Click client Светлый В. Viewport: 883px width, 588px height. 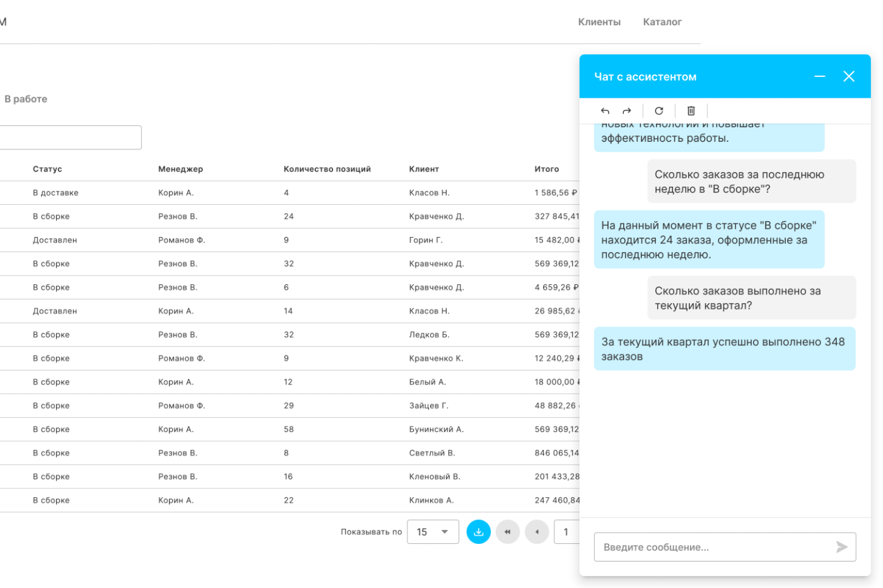432,453
